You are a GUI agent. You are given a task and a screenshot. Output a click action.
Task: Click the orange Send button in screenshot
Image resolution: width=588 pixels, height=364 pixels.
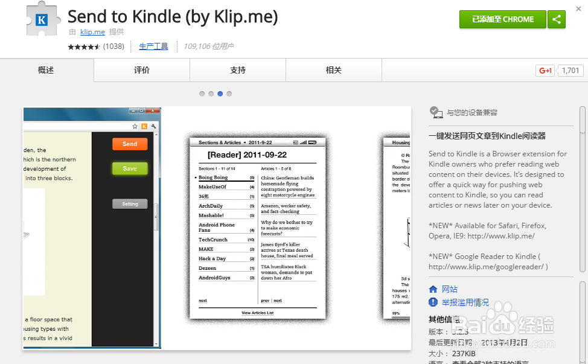tap(130, 144)
